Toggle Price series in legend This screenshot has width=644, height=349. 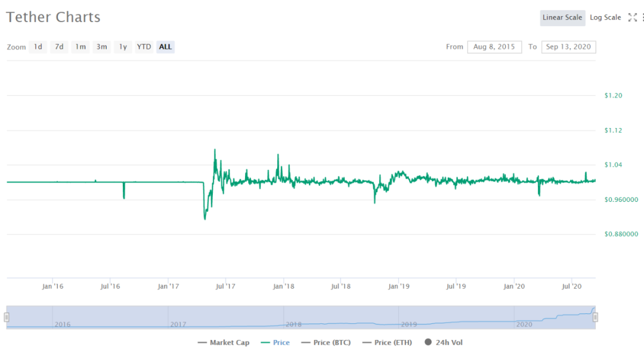[275, 342]
